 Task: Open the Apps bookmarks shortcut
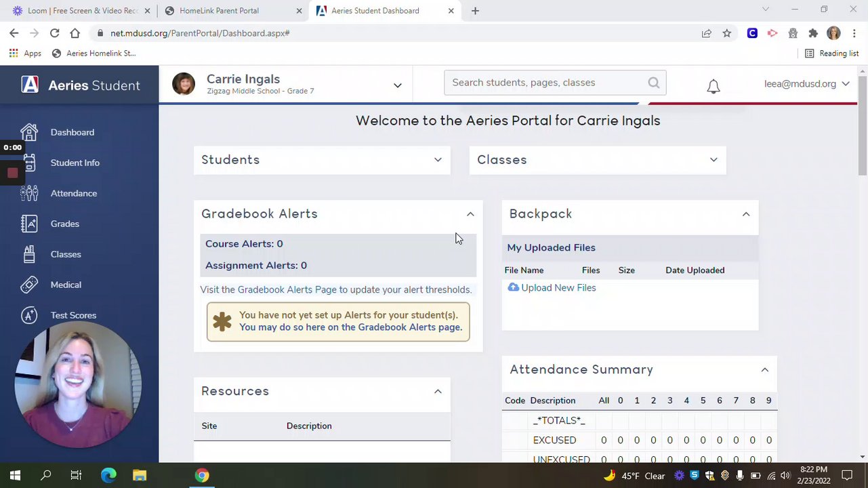click(25, 53)
